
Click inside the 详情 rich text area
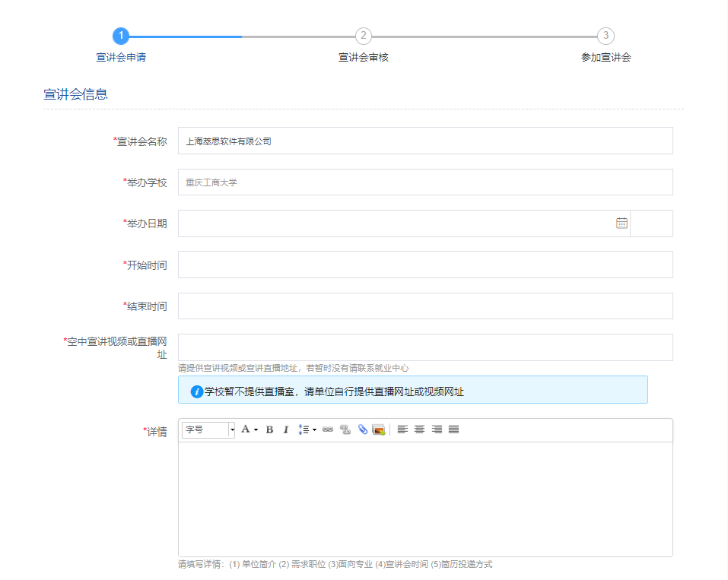425,498
